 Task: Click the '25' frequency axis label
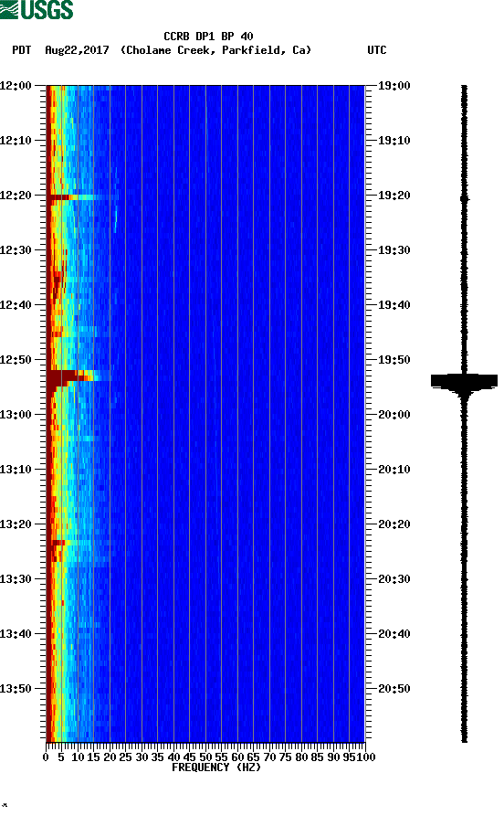pyautogui.click(x=126, y=757)
